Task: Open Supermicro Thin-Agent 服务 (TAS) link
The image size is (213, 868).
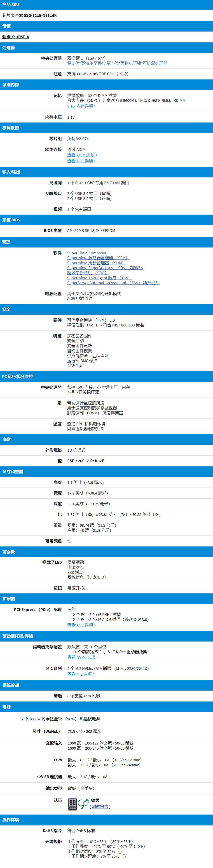Action: click(99, 278)
